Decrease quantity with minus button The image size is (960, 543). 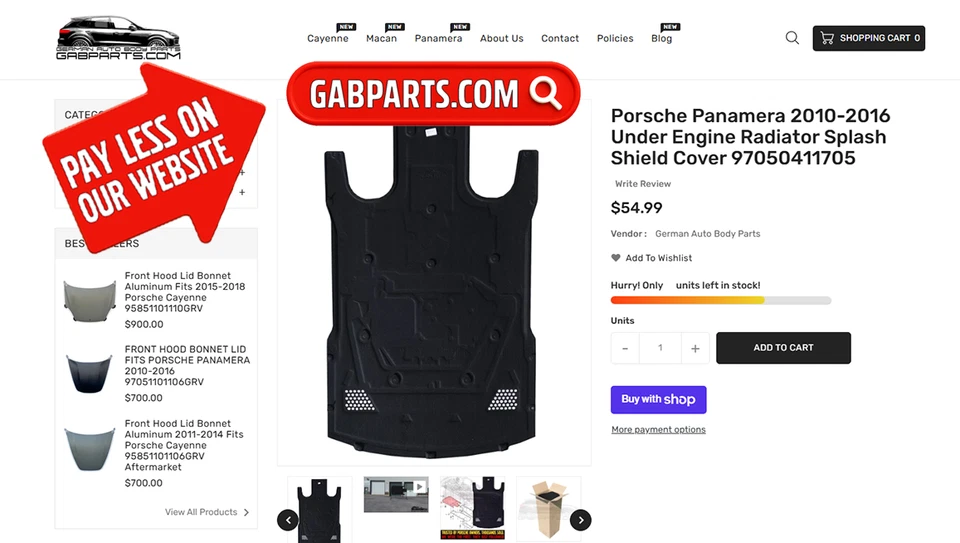(625, 348)
